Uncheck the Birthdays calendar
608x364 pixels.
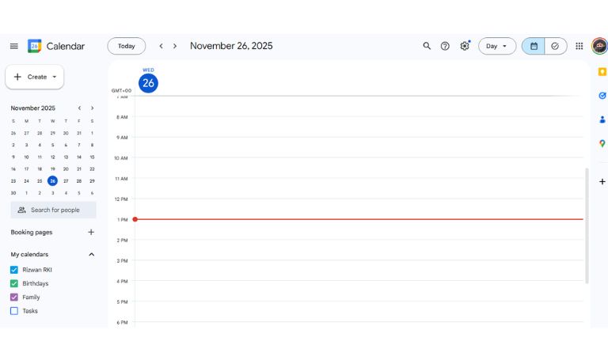tap(14, 283)
